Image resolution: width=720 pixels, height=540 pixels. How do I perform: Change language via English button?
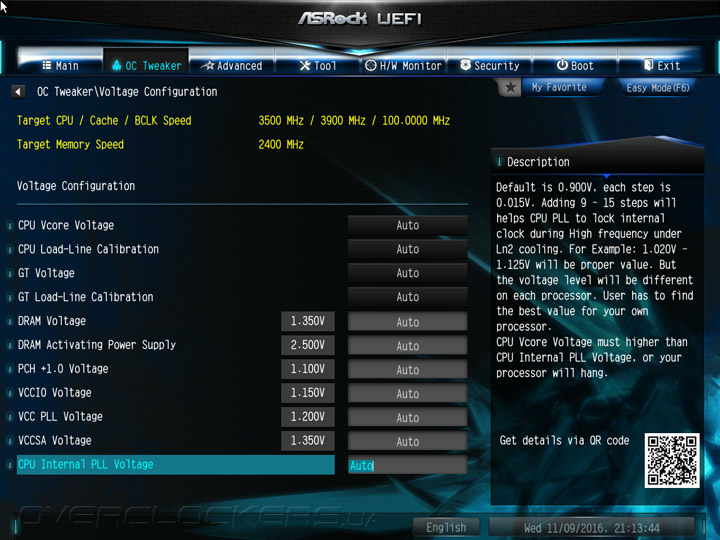(446, 527)
